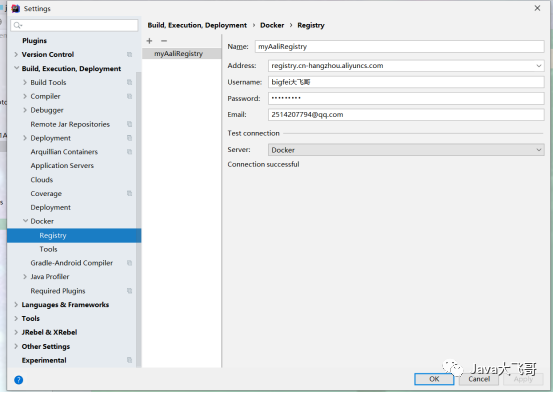This screenshot has height=393, width=554.
Task: Open the Server Docker dropdown
Action: pyautogui.click(x=406, y=150)
